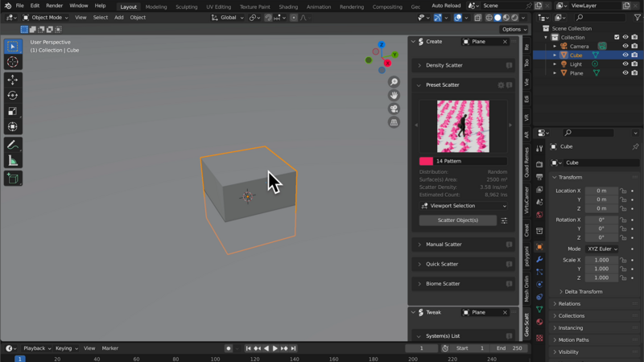
Task: Play the animation forward
Action: click(x=275, y=348)
